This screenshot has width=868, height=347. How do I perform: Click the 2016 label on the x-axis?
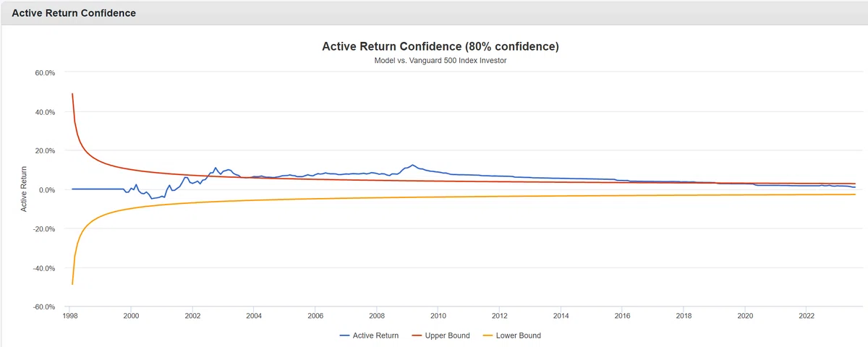pyautogui.click(x=622, y=316)
